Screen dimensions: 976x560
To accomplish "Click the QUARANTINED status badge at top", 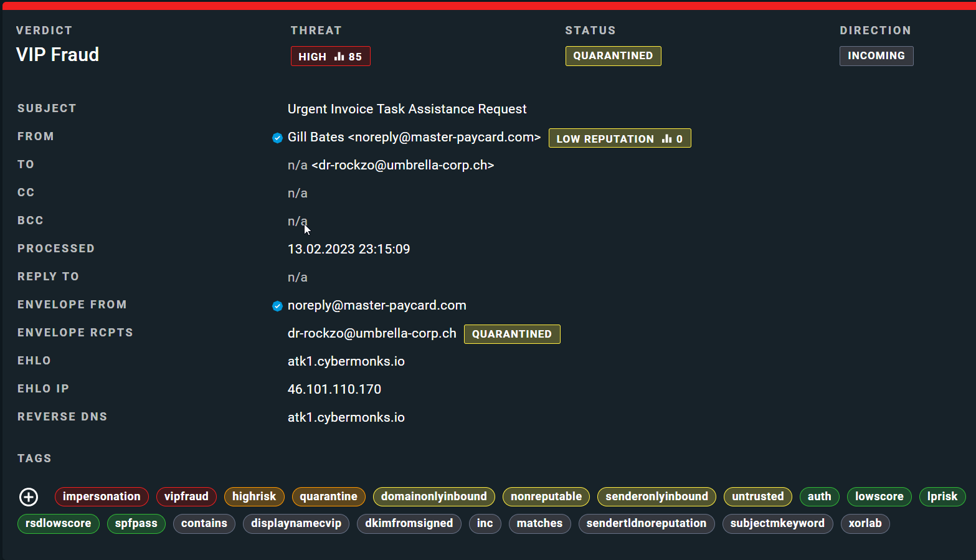I will (x=613, y=56).
